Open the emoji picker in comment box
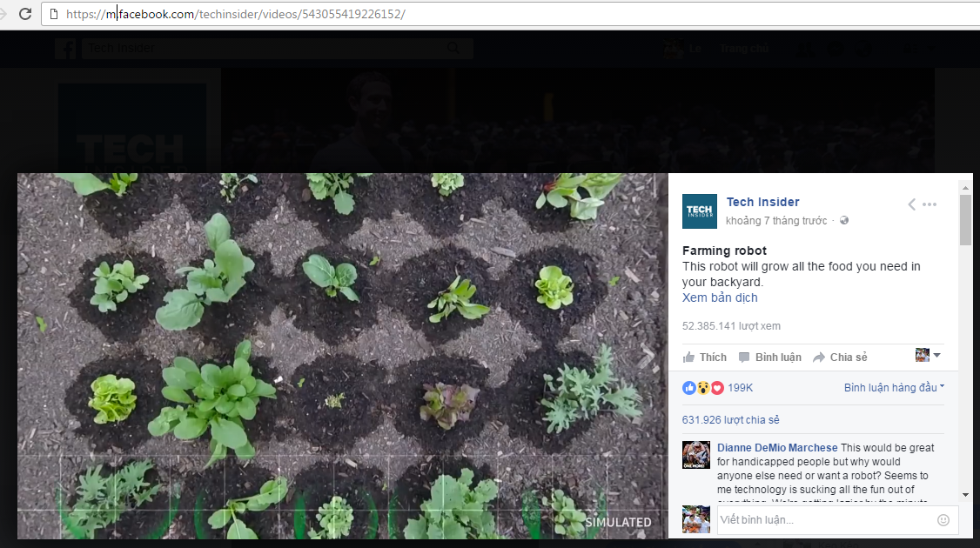The height and width of the screenshot is (548, 980). (x=943, y=520)
